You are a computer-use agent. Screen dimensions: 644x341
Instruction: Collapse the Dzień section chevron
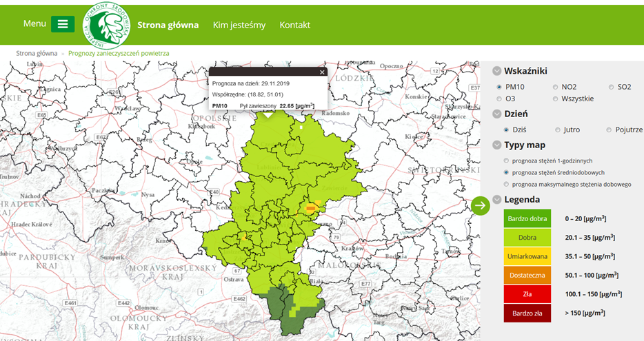(x=496, y=114)
